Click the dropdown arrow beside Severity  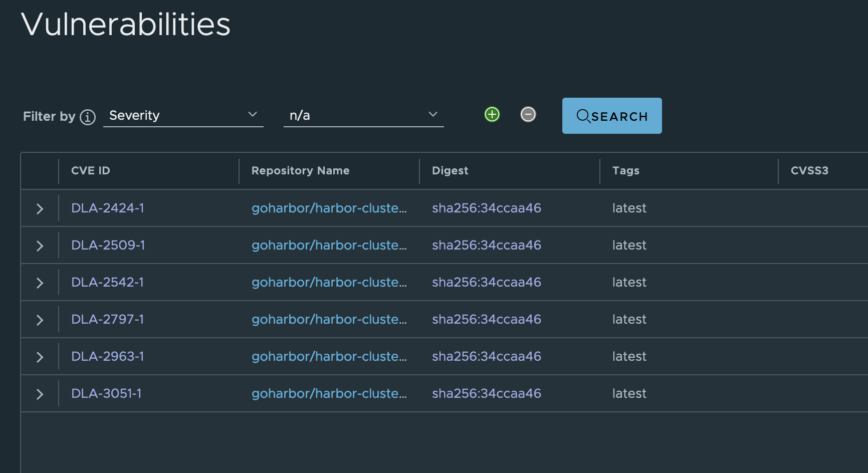253,115
